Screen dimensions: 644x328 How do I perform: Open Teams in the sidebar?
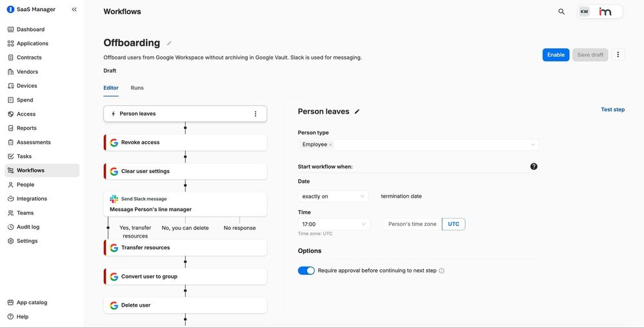pos(42,213)
